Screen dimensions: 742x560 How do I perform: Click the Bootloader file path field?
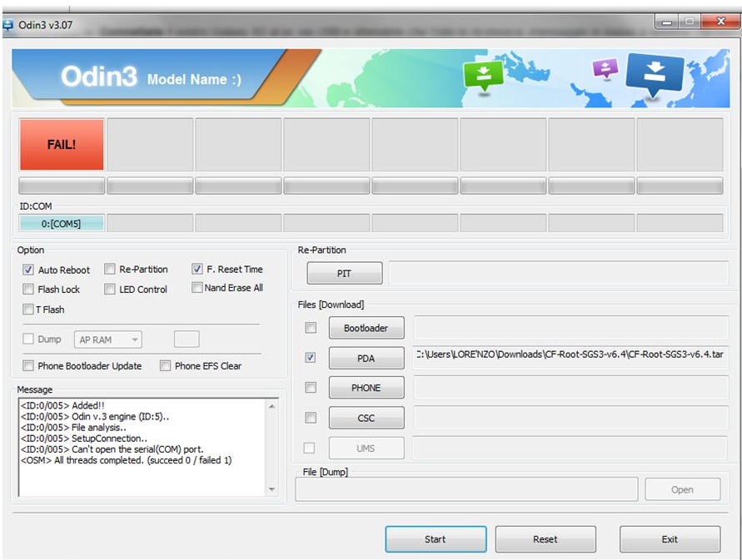(570, 328)
